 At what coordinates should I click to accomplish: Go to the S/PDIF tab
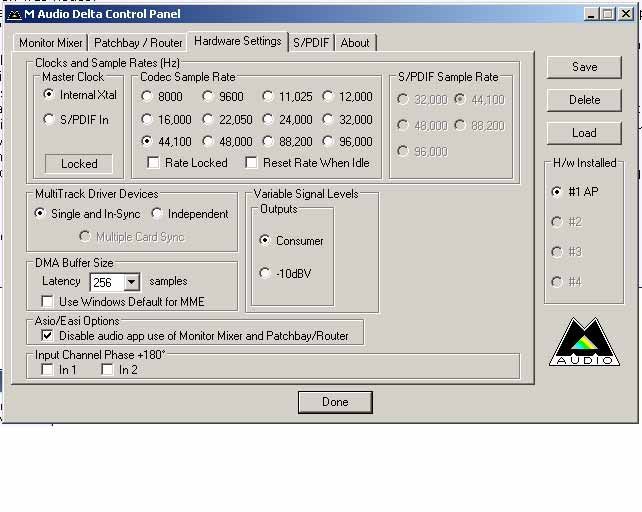[311, 43]
